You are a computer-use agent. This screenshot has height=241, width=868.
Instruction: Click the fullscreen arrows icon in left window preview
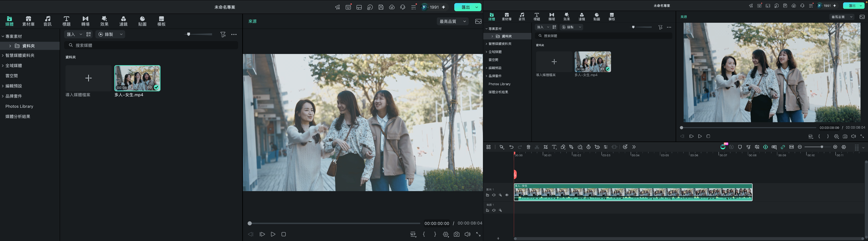(x=478, y=234)
